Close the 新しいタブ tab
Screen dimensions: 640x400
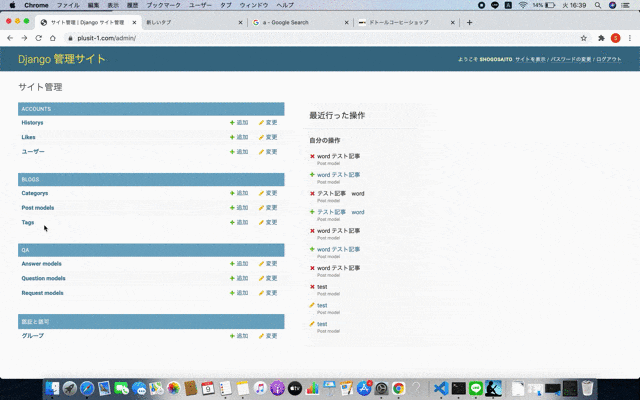[240, 22]
